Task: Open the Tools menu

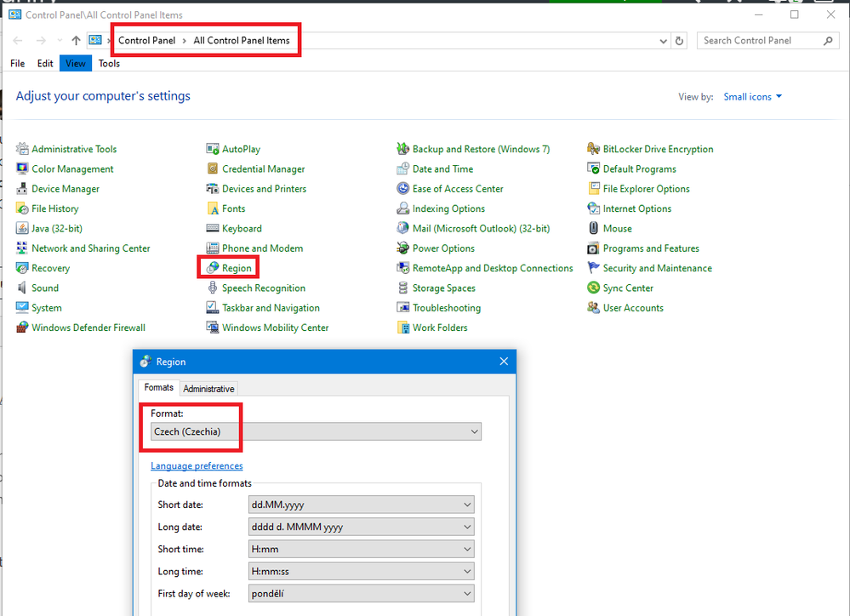Action: [x=109, y=64]
